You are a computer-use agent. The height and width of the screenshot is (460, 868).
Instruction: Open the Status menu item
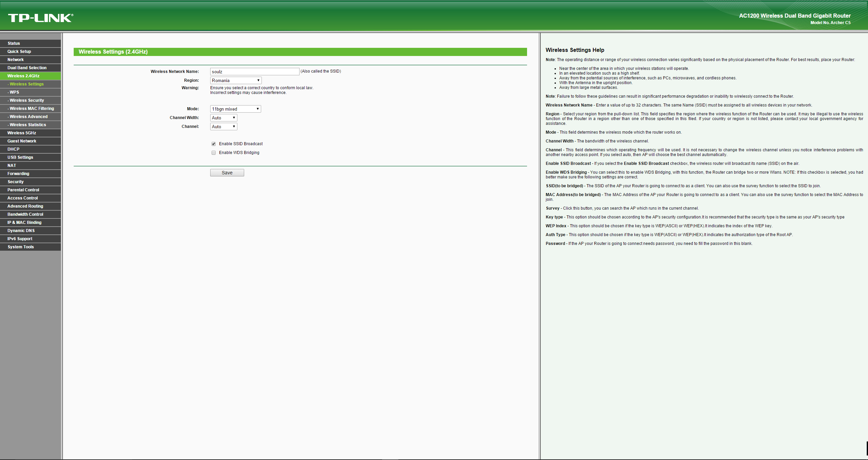coord(14,43)
